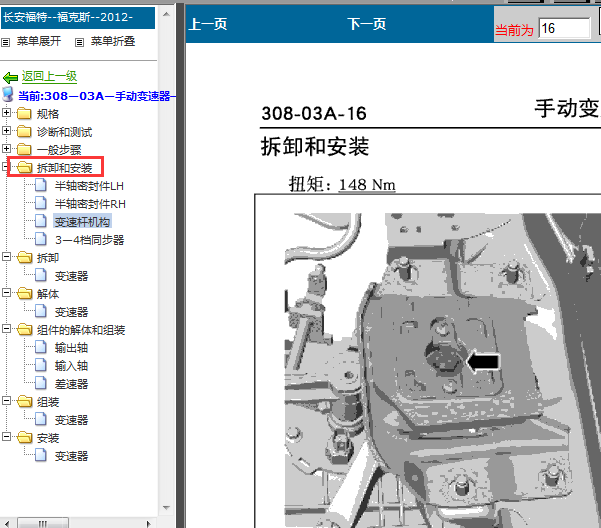
Task: Open the 差速器 tree item
Action: point(71,384)
